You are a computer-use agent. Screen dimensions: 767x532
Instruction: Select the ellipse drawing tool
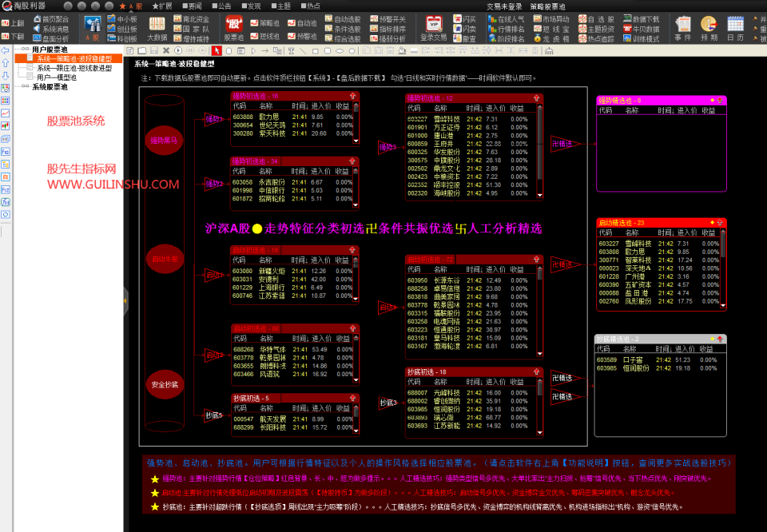[340, 51]
